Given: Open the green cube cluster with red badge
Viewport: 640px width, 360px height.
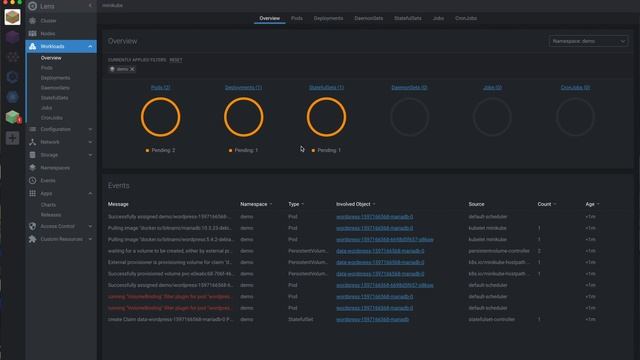Looking at the screenshot, I should (x=13, y=117).
